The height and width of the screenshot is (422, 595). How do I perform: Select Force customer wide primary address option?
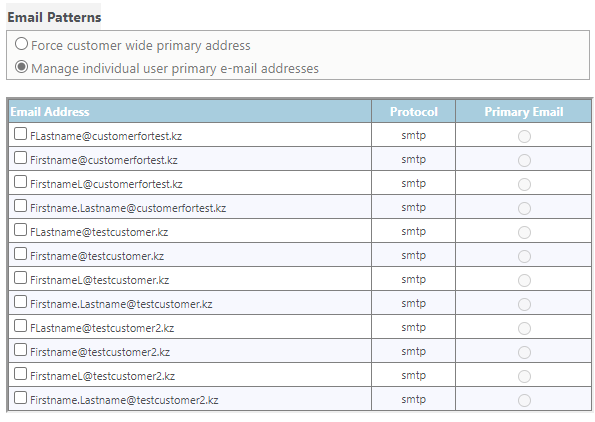click(21, 44)
